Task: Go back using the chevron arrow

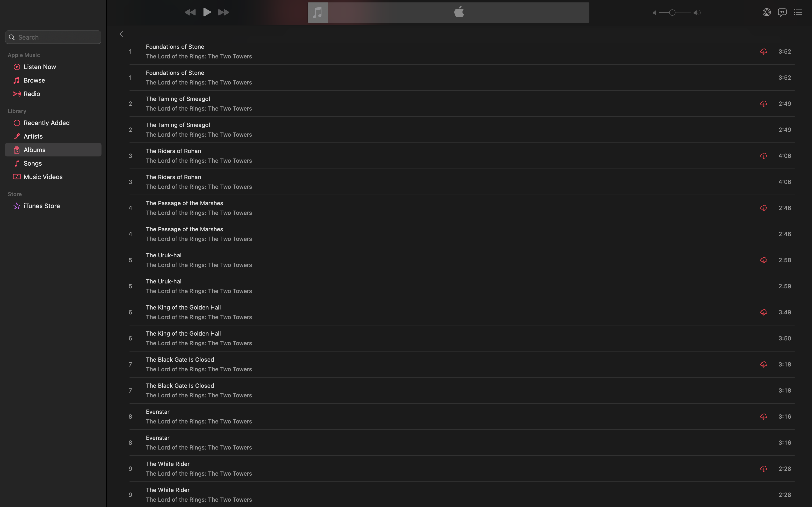Action: pyautogui.click(x=122, y=34)
